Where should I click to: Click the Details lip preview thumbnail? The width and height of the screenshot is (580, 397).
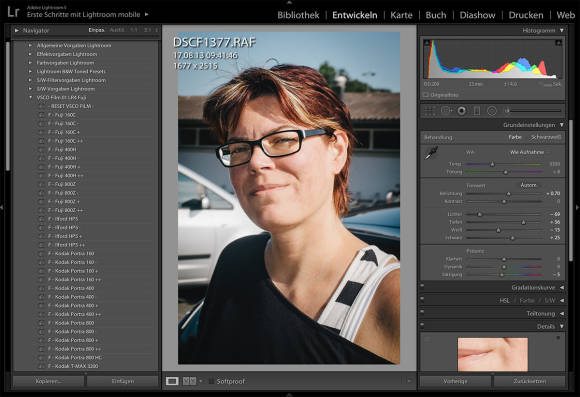coord(492,354)
